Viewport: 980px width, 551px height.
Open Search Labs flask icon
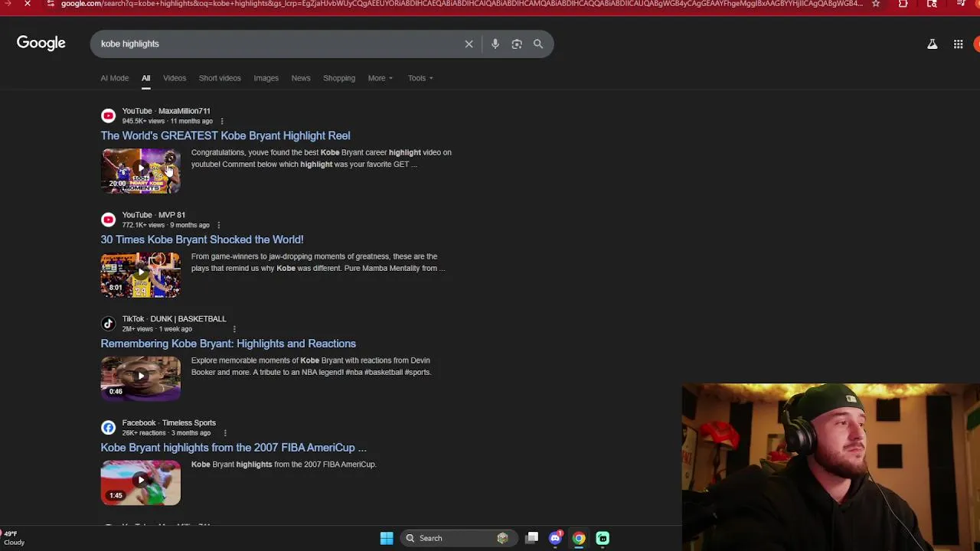point(933,44)
